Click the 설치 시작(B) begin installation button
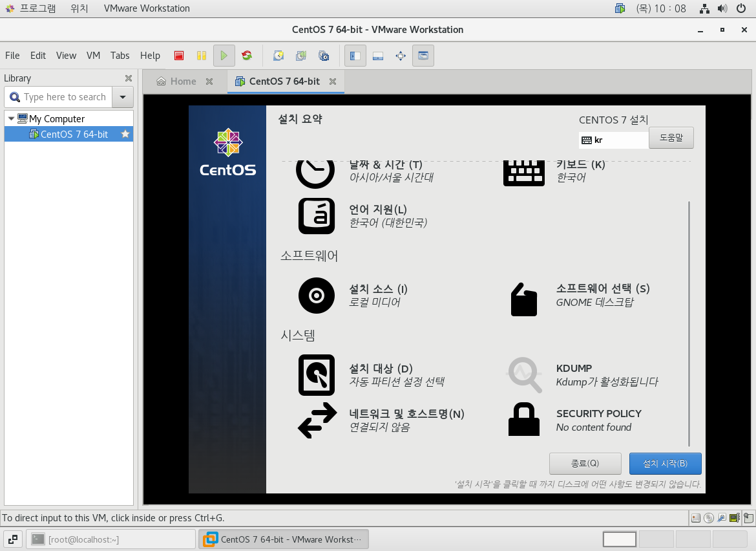Image resolution: width=756 pixels, height=551 pixels. 665,464
